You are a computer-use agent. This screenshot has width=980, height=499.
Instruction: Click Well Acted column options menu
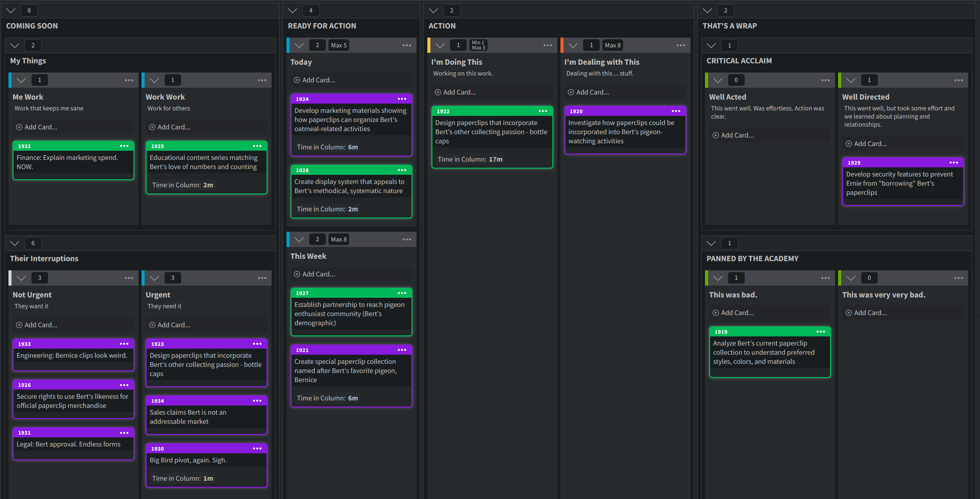pyautogui.click(x=825, y=80)
